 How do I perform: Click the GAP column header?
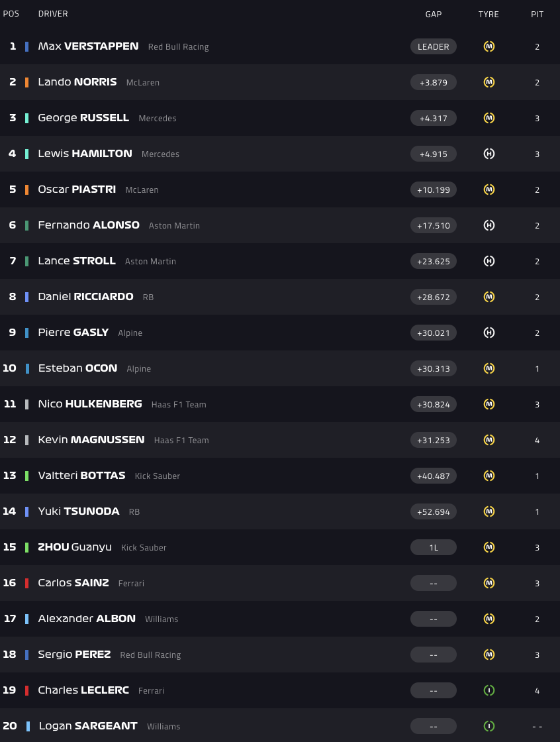tap(434, 14)
